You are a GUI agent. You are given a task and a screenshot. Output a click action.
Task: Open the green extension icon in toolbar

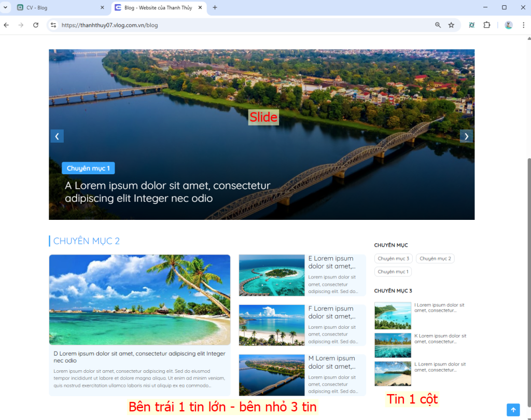(x=471, y=25)
